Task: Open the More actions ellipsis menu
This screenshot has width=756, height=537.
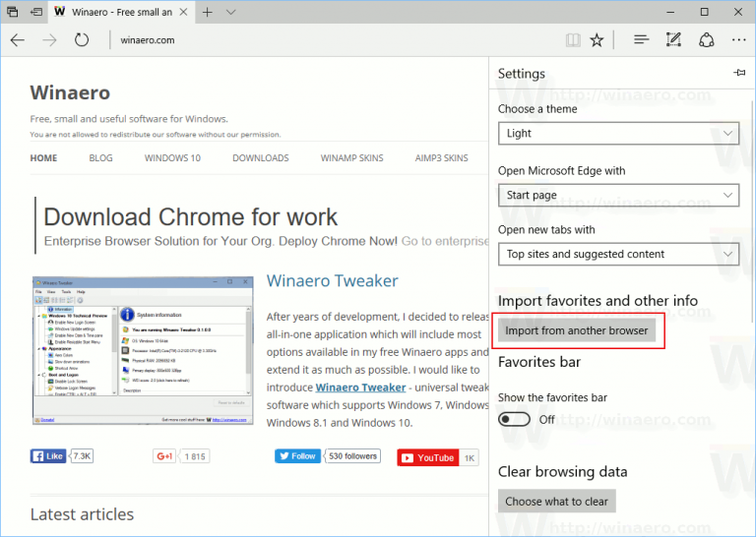Action: pyautogui.click(x=738, y=40)
